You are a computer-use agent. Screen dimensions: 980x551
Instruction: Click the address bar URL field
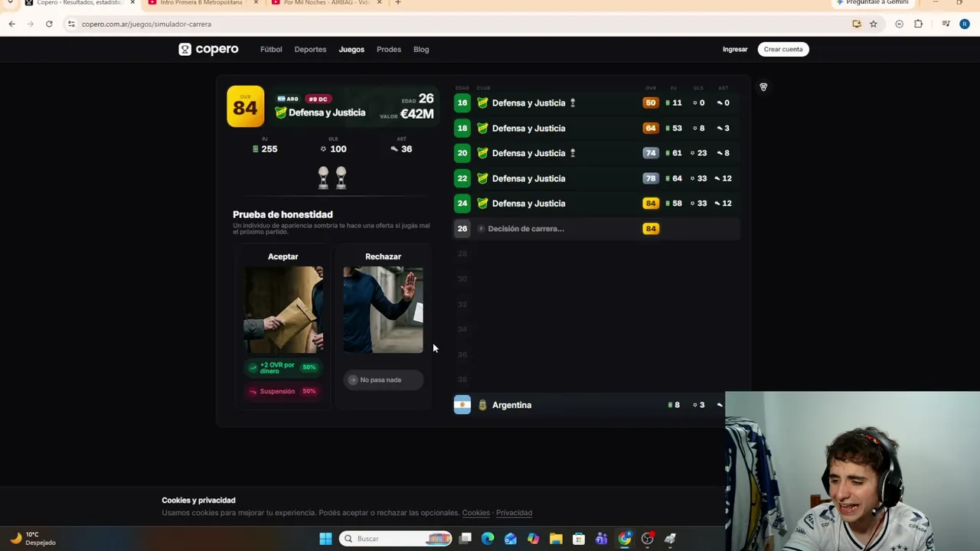click(x=459, y=24)
